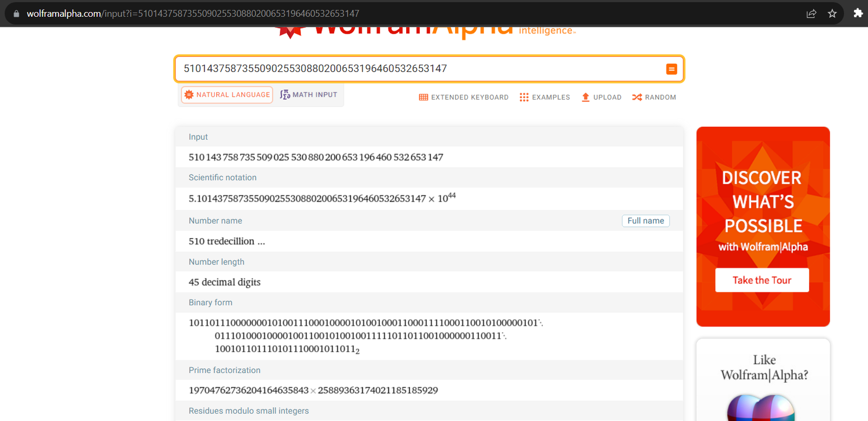Click the prime factorization result

[314, 390]
